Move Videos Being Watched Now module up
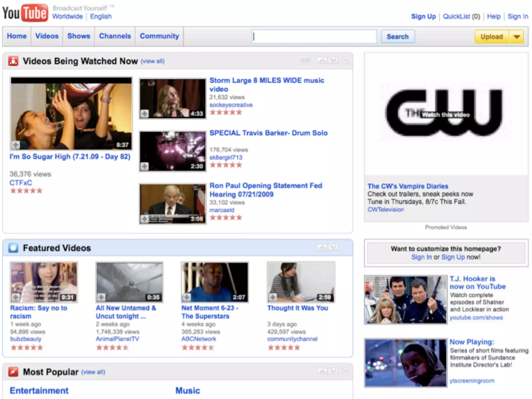Screen dimensions: 532x399 [322, 61]
